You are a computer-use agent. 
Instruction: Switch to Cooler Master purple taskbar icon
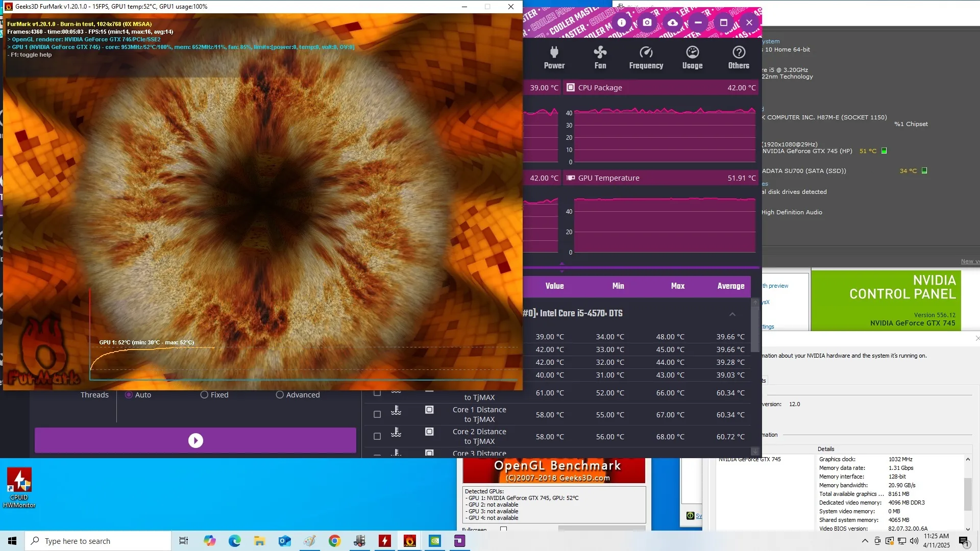pos(460,541)
